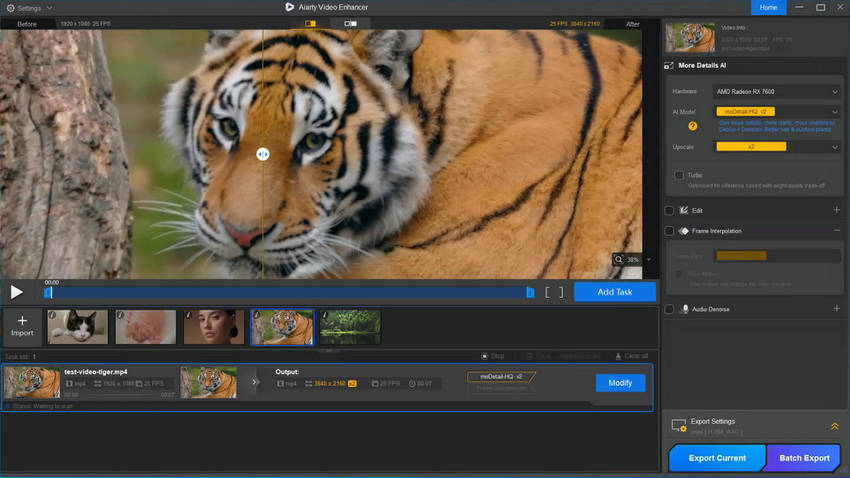Click the Video Info thumbnail

click(x=690, y=37)
